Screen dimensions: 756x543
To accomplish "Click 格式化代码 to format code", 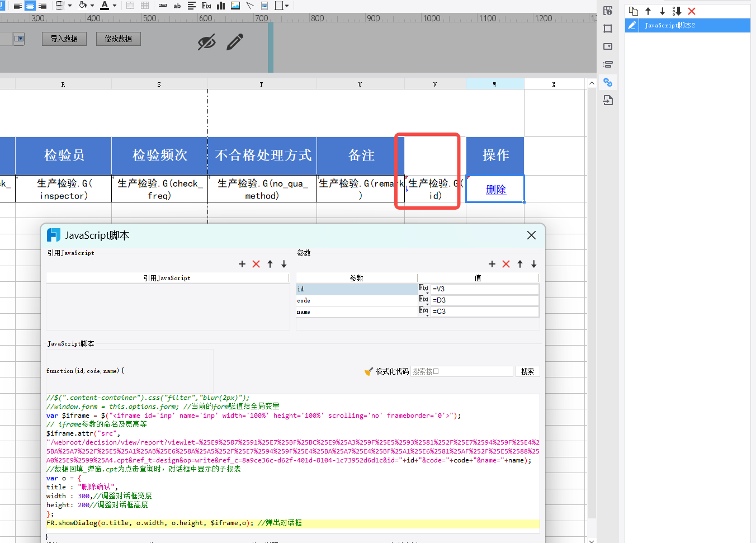I will [387, 371].
